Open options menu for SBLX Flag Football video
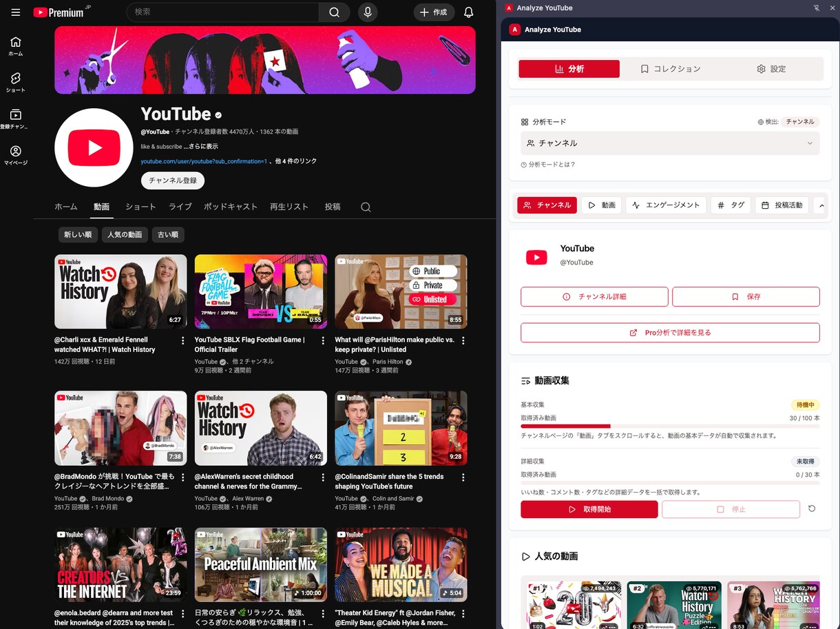Image resolution: width=840 pixels, height=629 pixels. coord(323,340)
